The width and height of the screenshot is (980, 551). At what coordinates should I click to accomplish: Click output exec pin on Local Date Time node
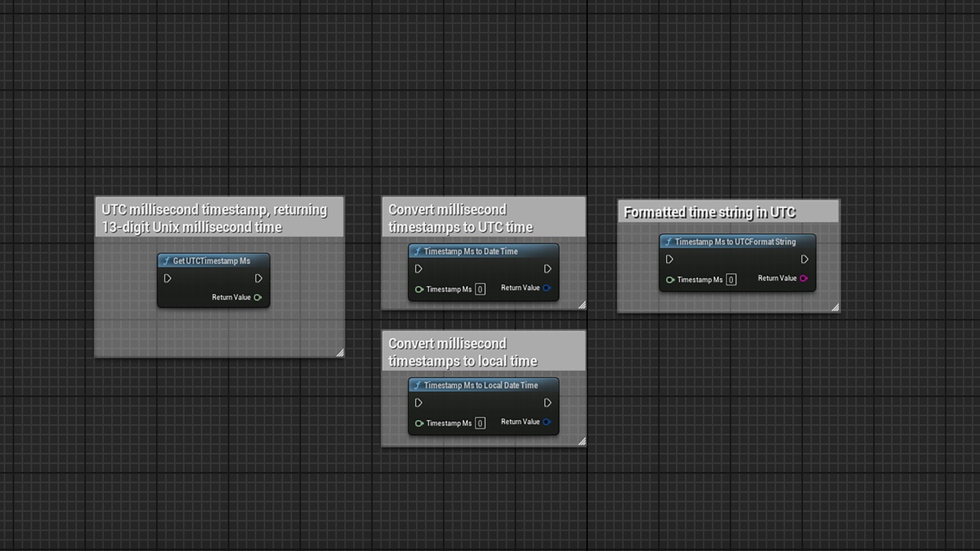(x=547, y=403)
